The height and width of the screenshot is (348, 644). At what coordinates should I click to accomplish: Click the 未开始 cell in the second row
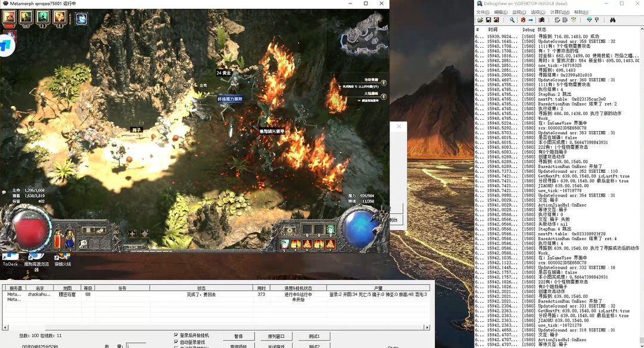pos(298,300)
